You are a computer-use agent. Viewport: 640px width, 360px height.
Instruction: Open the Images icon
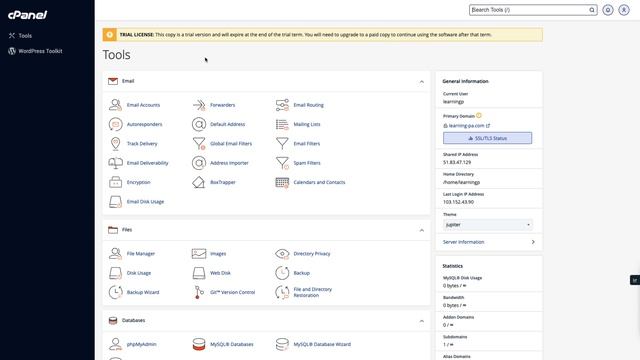[x=199, y=253]
